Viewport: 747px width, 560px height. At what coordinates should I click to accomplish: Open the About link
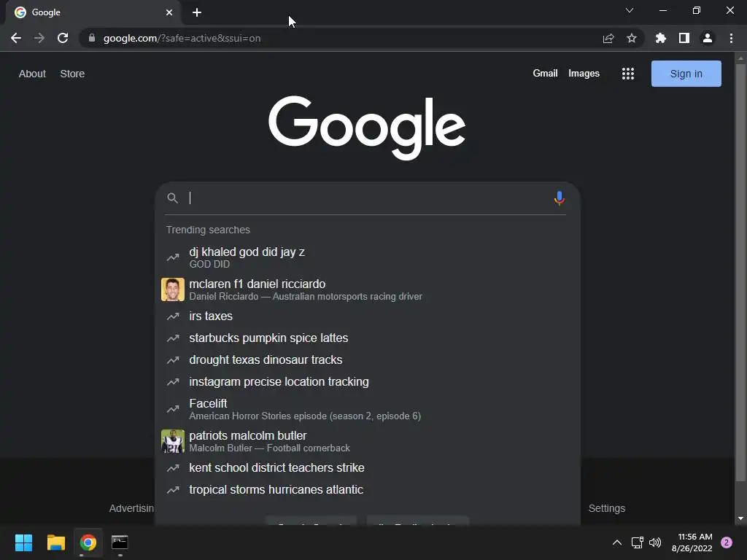(32, 74)
